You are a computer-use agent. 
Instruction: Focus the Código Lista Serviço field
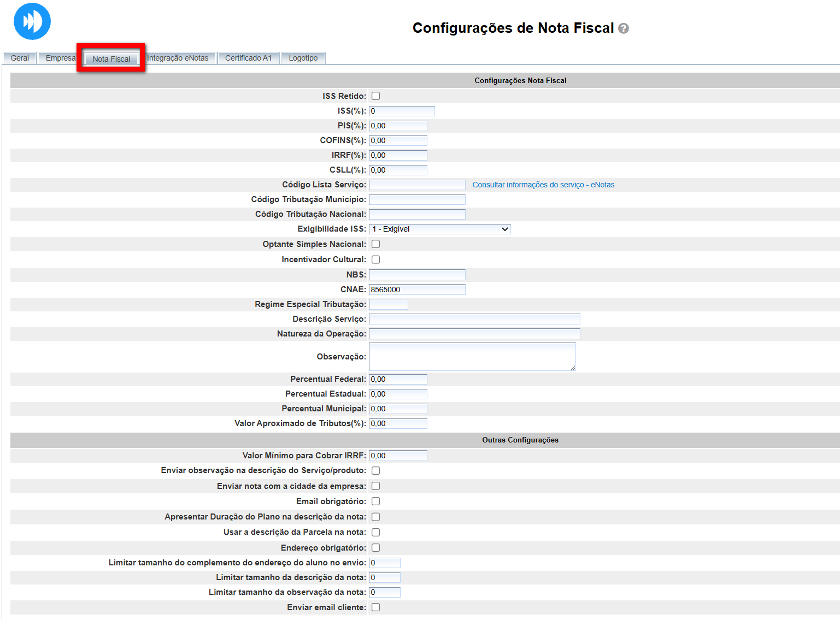point(416,185)
